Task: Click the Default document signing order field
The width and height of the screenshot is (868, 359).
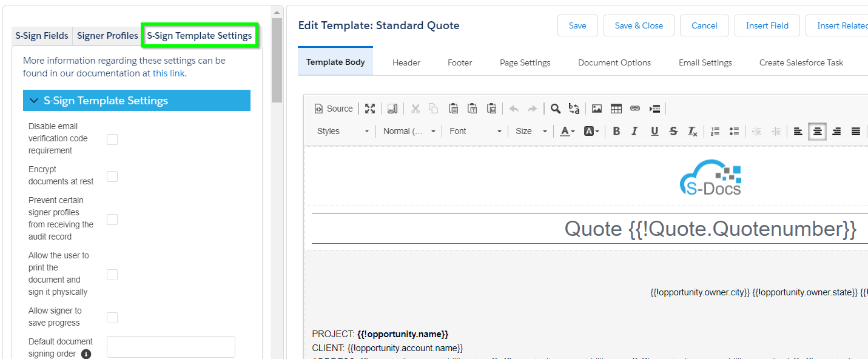Action: [x=171, y=347]
